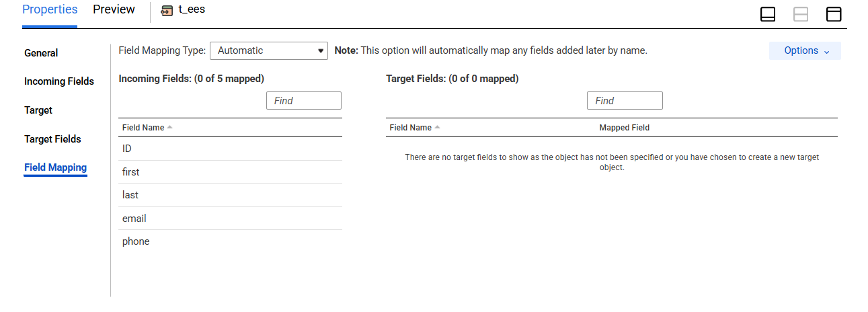This screenshot has height=312, width=868.
Task: Expand the Options menu
Action: (x=805, y=50)
